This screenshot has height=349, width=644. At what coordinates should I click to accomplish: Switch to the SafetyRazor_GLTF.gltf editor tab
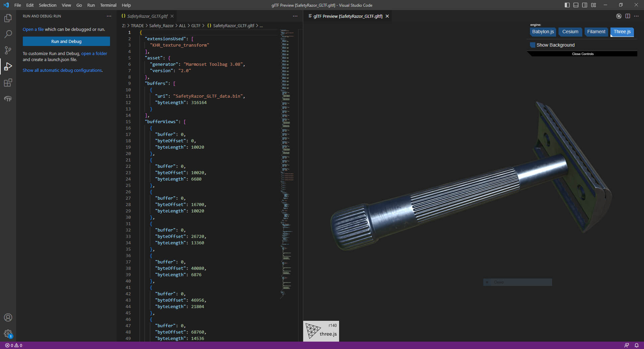(147, 16)
